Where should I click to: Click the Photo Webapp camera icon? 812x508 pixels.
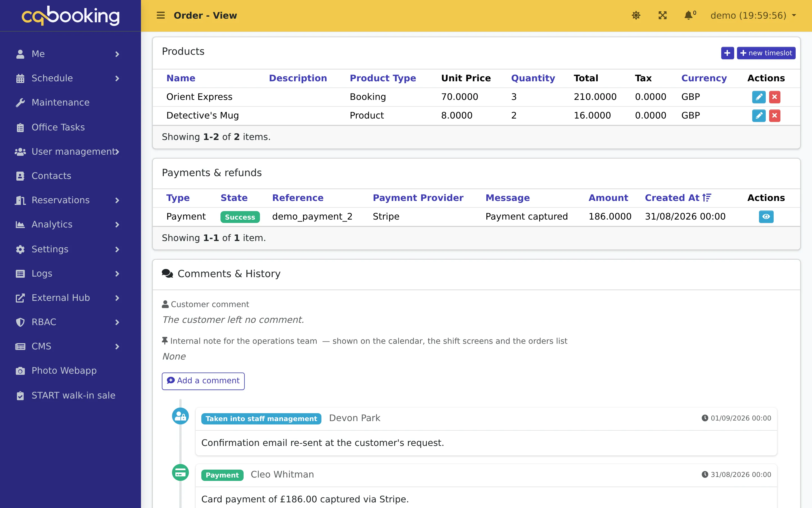[x=20, y=371]
